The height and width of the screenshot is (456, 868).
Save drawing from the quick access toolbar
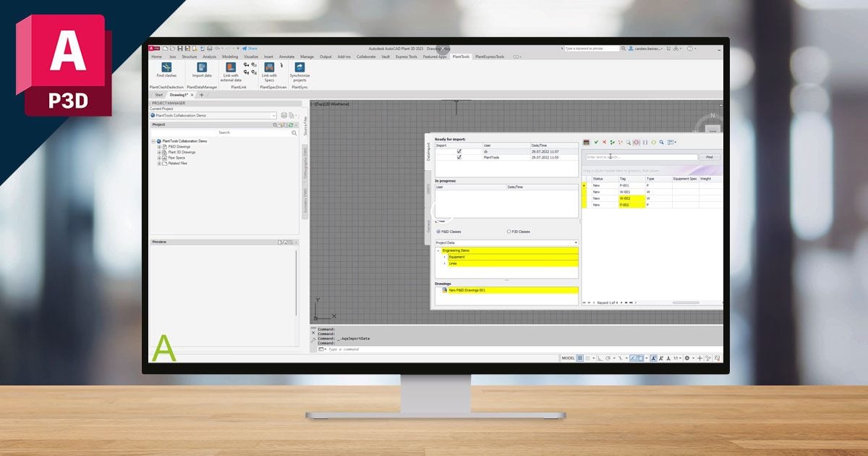pos(179,48)
